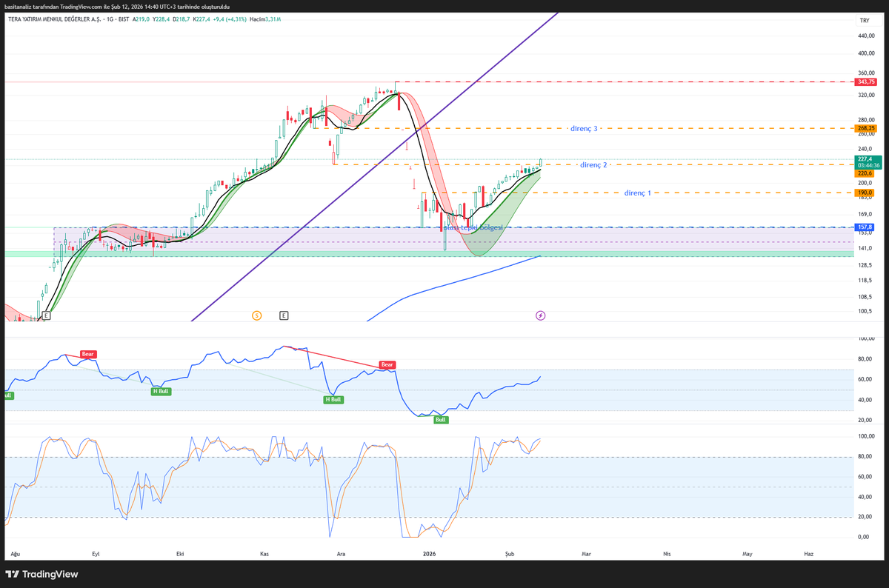Image resolution: width=889 pixels, height=588 pixels.
Task: Select the 'direnç 3' label
Action: click(x=584, y=128)
